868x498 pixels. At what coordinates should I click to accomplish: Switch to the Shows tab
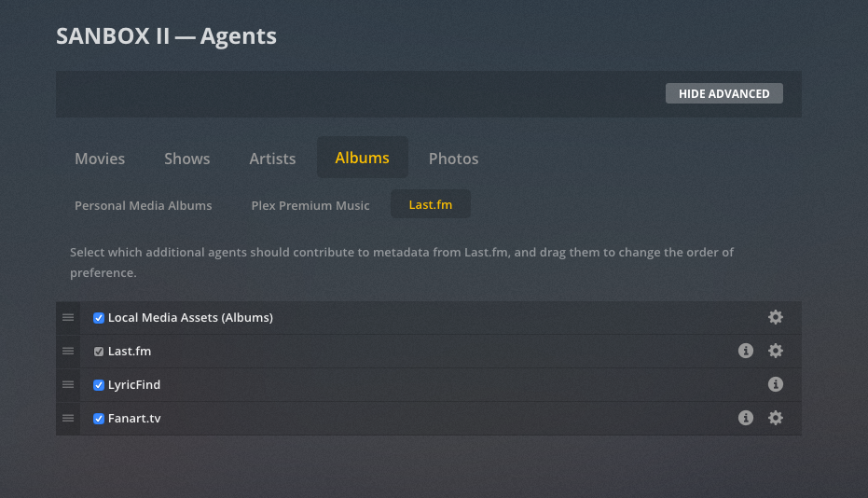point(187,159)
